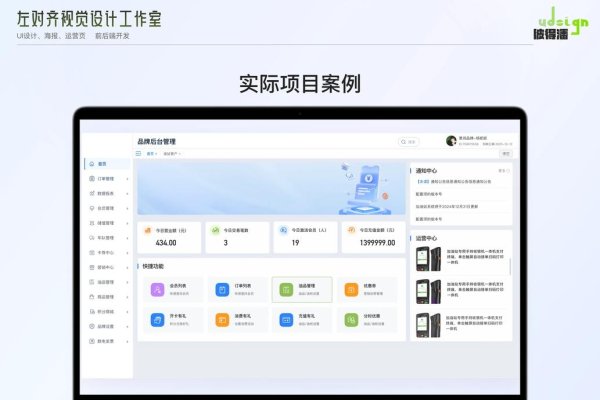Expand the 储值管理 sidebar chevron
The height and width of the screenshot is (400, 600).
pos(127,223)
